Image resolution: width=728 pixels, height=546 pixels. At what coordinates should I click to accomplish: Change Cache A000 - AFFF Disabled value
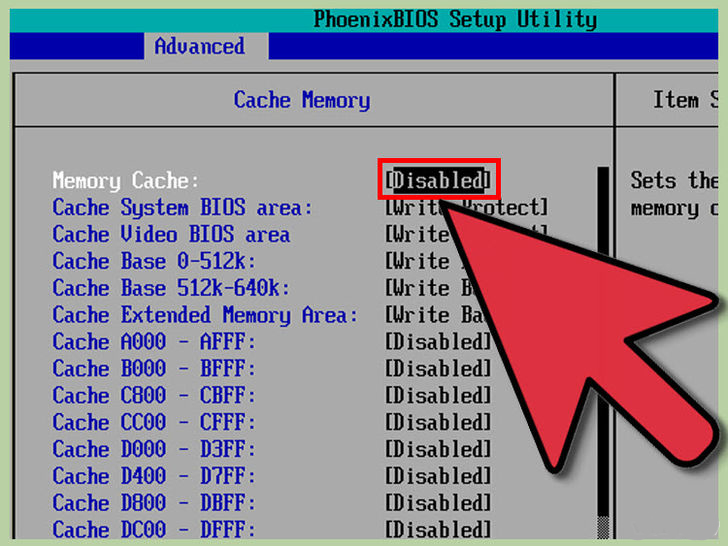pyautogui.click(x=438, y=342)
